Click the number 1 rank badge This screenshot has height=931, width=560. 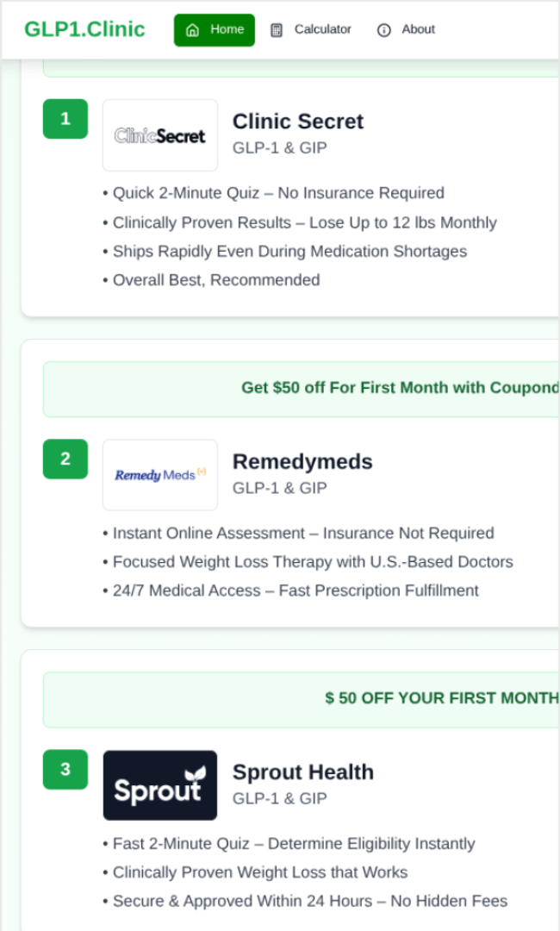65,119
